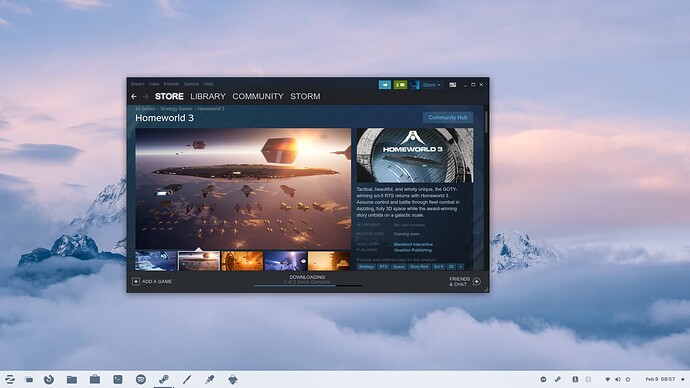
Task: Open the Friends menu
Action: click(x=171, y=84)
